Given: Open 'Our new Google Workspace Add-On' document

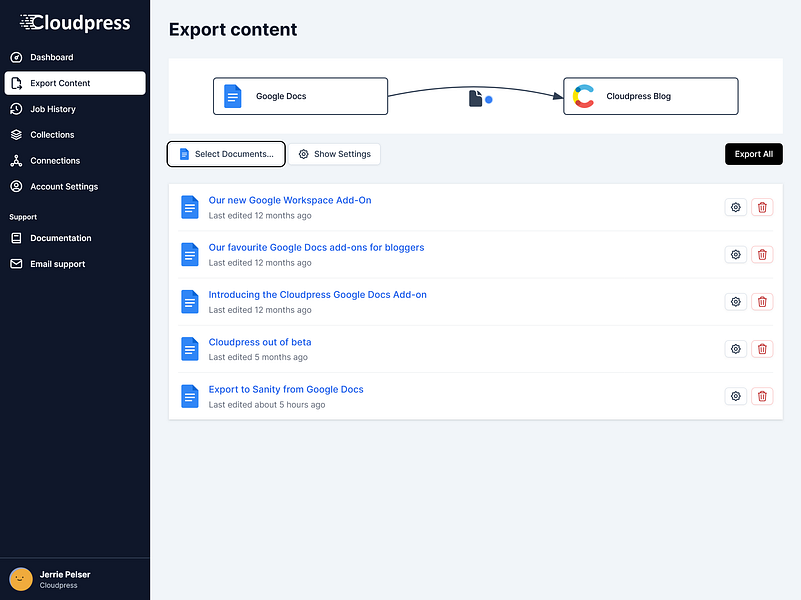Looking at the screenshot, I should pyautogui.click(x=290, y=200).
